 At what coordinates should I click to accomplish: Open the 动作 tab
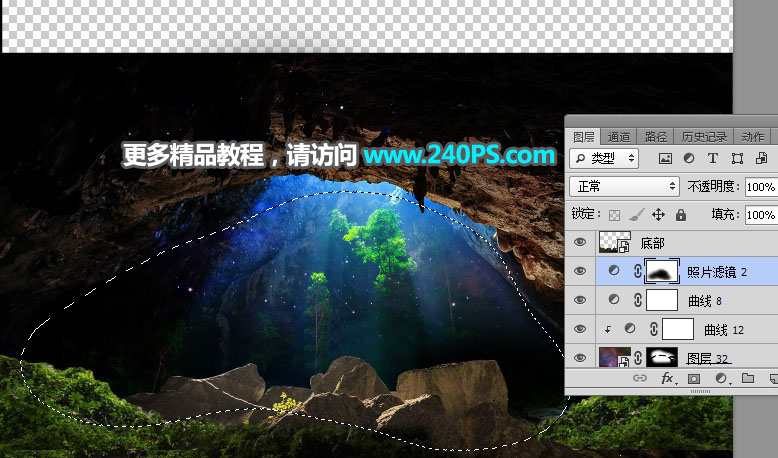pos(752,136)
